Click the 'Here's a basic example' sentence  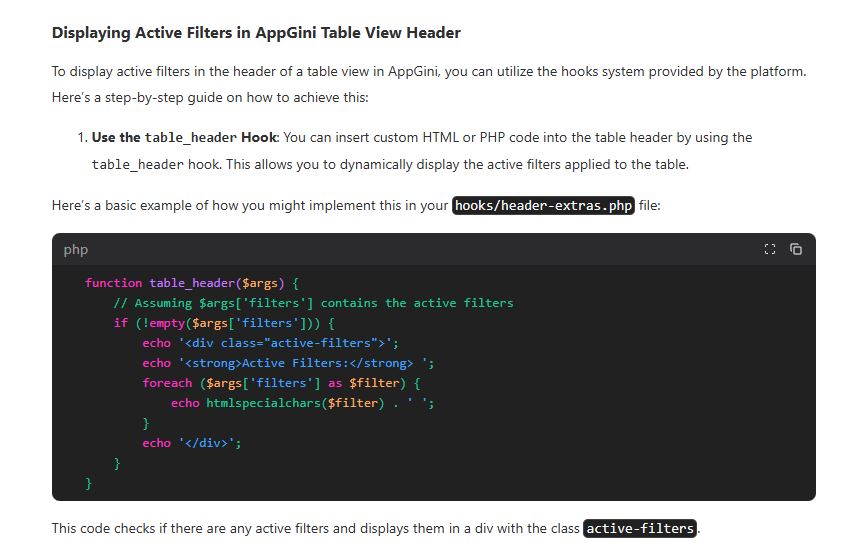[x=356, y=206]
